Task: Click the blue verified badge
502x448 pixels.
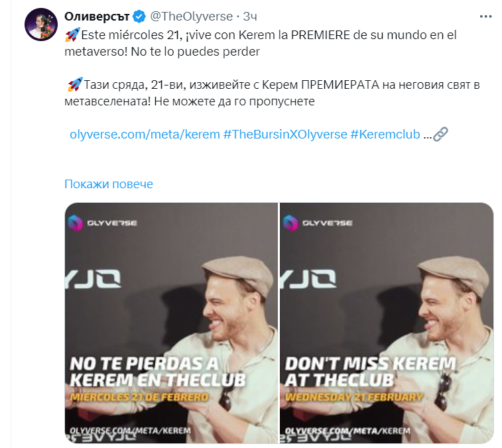Action: click(x=139, y=17)
